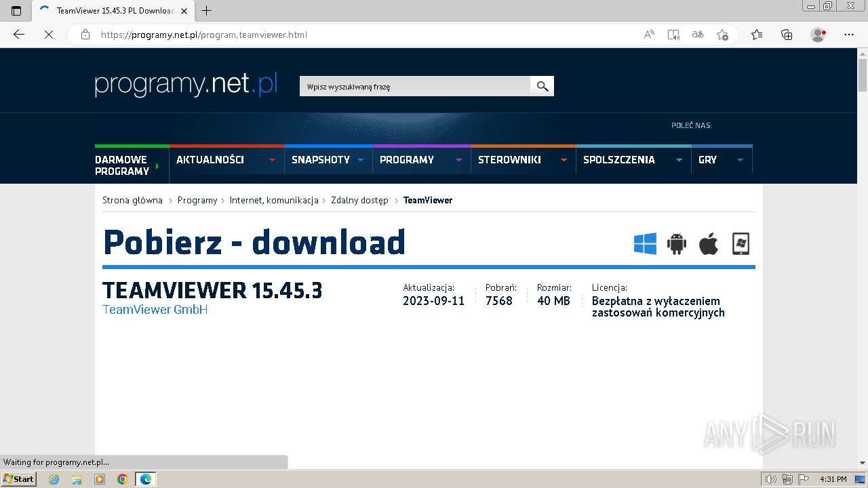Click the Pobierz - download heading

[254, 242]
